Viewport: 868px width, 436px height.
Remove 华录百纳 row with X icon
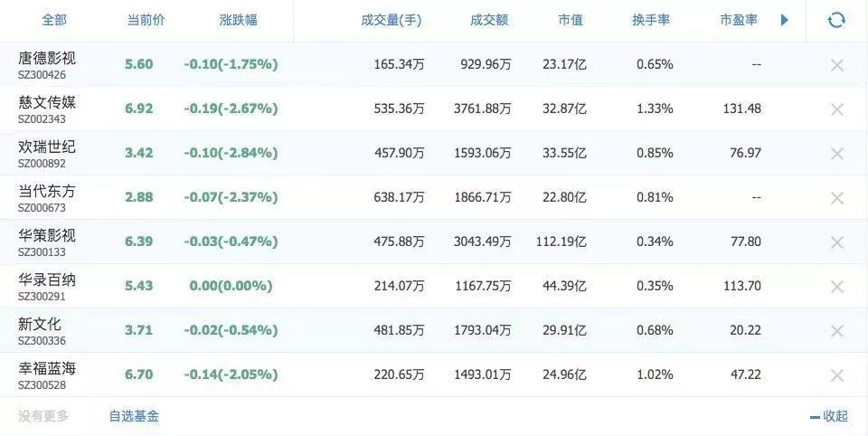click(836, 286)
